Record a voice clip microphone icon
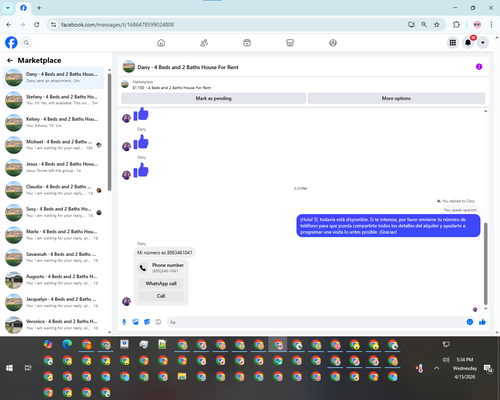The image size is (500, 400). 124,322
